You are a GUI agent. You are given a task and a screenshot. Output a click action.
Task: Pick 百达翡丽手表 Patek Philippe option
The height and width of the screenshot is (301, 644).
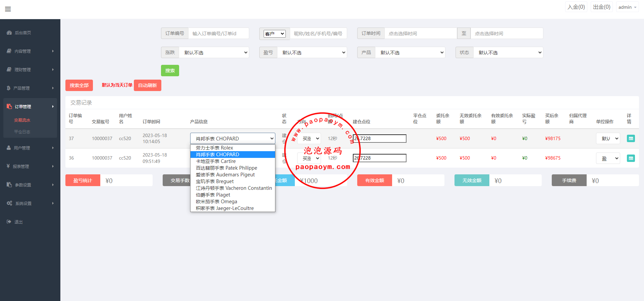pyautogui.click(x=226, y=168)
